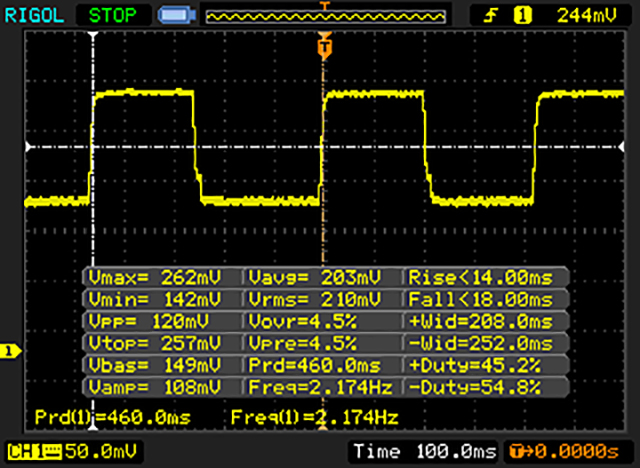640x468 pixels.
Task: Click the waveform memory overview bar
Action: (325, 16)
